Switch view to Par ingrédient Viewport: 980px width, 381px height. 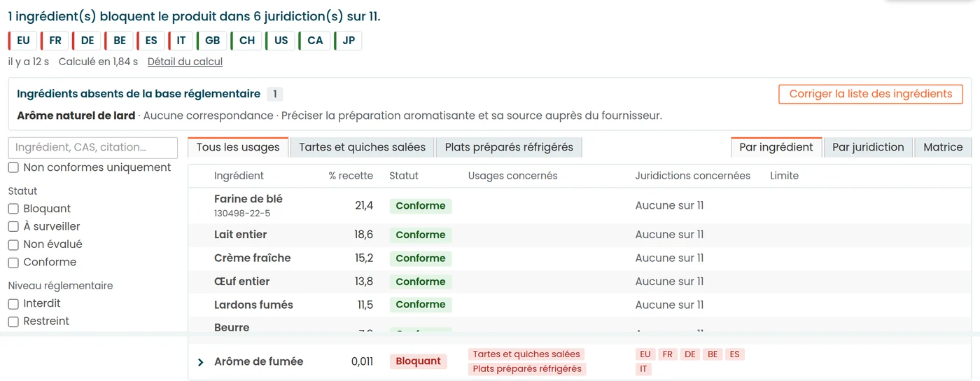tap(776, 147)
